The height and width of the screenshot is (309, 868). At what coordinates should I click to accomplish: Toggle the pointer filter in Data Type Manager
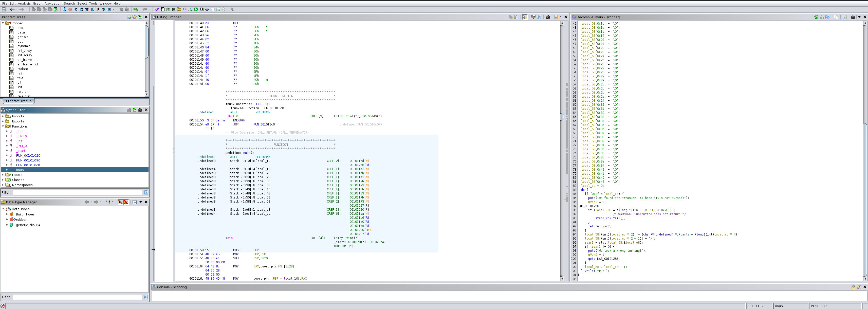(x=126, y=202)
